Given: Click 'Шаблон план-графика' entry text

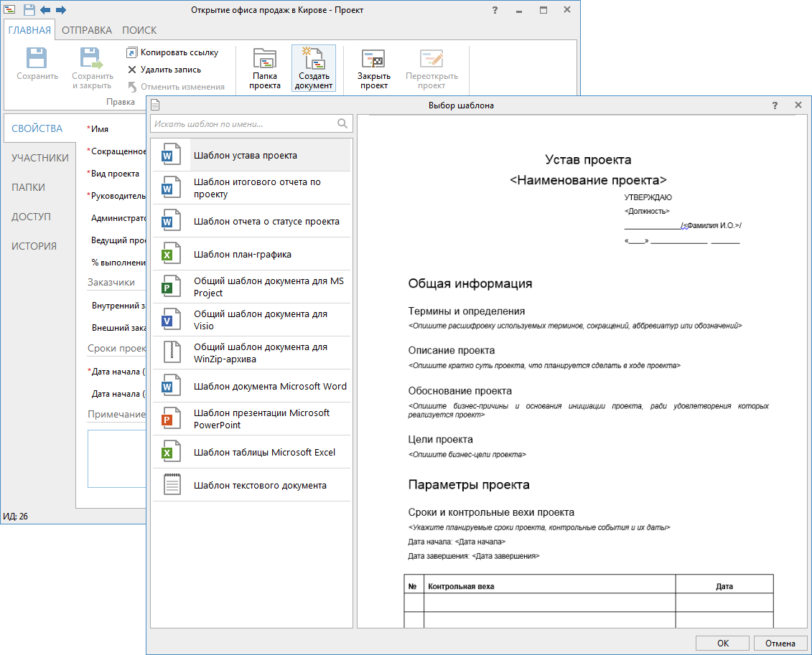Looking at the screenshot, I should click(243, 255).
